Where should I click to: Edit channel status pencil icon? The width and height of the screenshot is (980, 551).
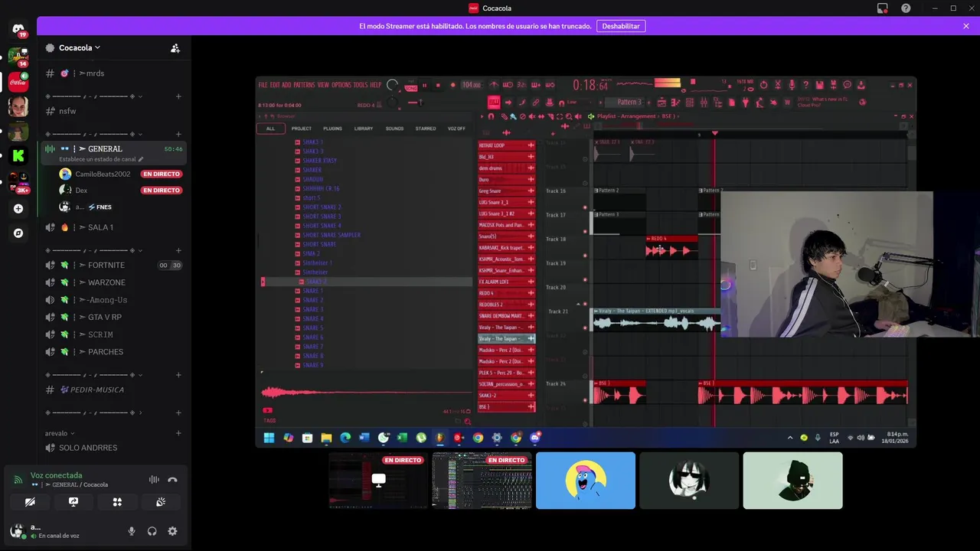140,159
